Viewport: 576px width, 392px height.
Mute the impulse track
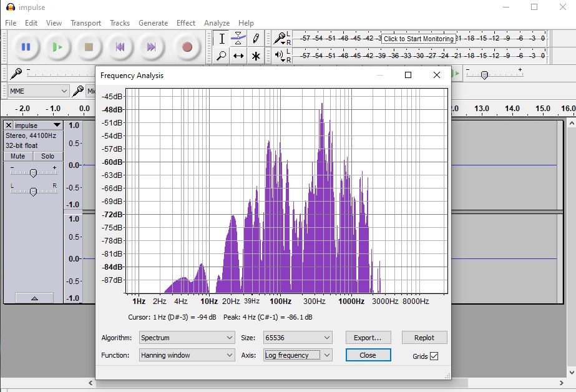[x=18, y=156]
